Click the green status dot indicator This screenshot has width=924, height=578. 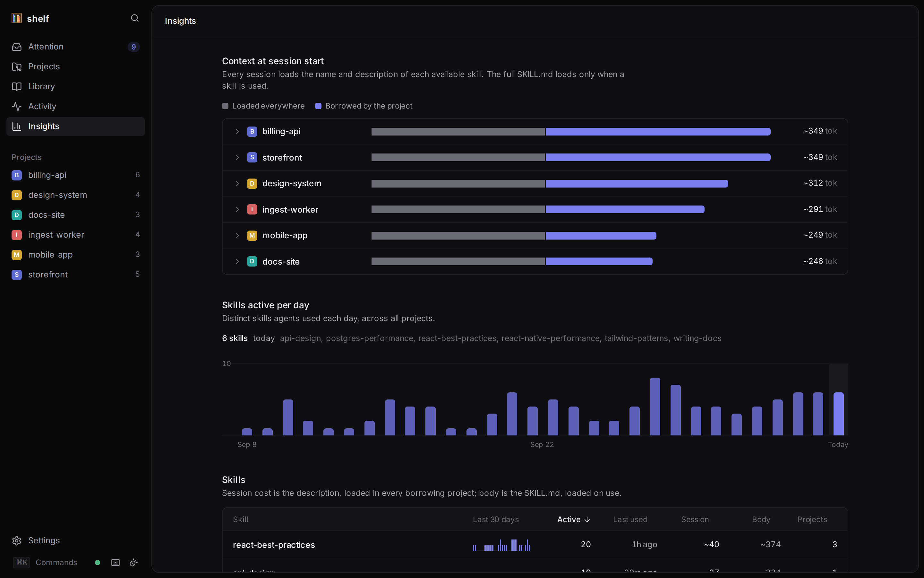pyautogui.click(x=97, y=562)
